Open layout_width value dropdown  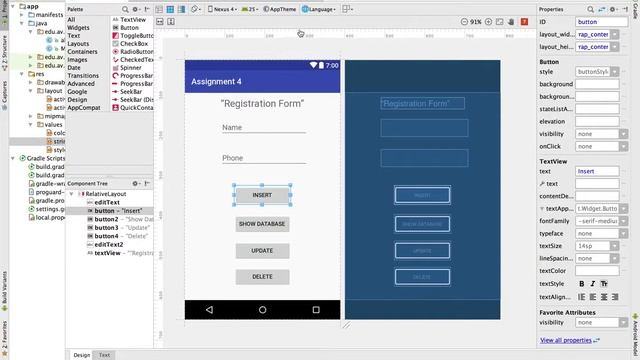[x=615, y=34]
